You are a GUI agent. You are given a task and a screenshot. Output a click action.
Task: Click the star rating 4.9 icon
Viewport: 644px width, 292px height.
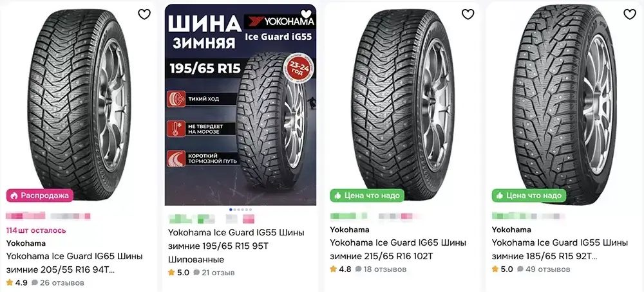[x=10, y=282]
